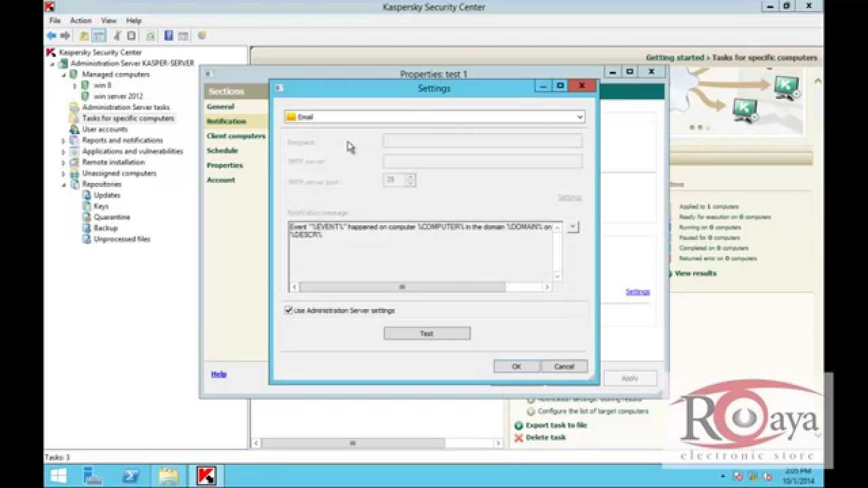868x488 pixels.
Task: Expand Remote installation node
Action: pyautogui.click(x=64, y=163)
